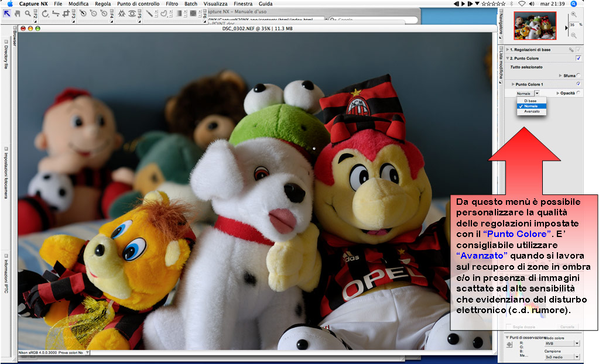Open the Finestra menu
The height and width of the screenshot is (364, 599).
(x=243, y=4)
